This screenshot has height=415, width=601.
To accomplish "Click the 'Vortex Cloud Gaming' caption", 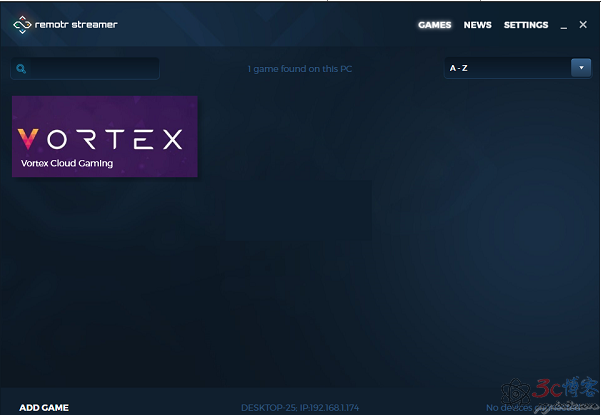I will click(67, 163).
